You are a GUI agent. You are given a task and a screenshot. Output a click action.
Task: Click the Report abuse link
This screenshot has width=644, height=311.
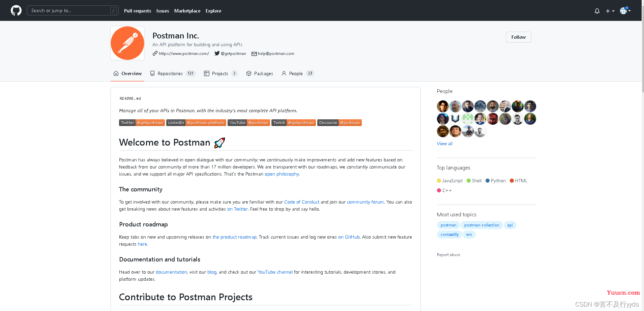click(448, 255)
